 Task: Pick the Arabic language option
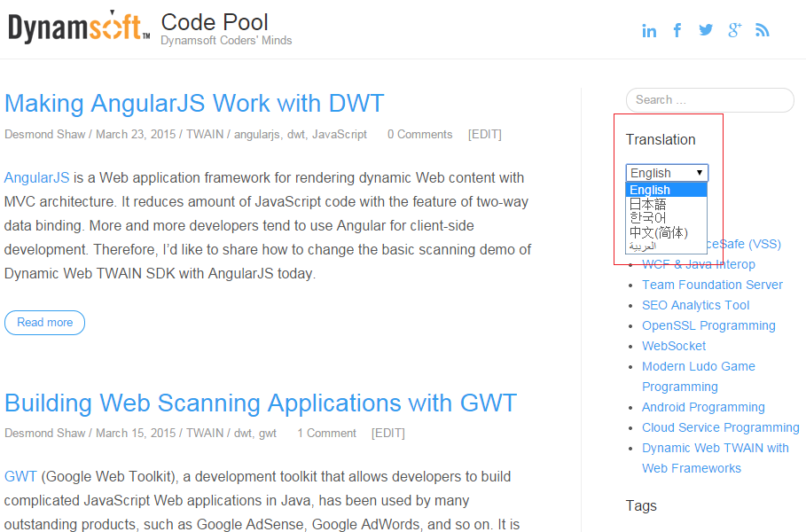coord(643,246)
